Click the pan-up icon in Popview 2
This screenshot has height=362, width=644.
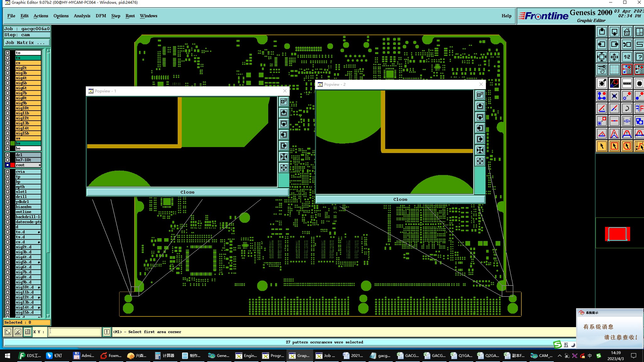(x=480, y=106)
